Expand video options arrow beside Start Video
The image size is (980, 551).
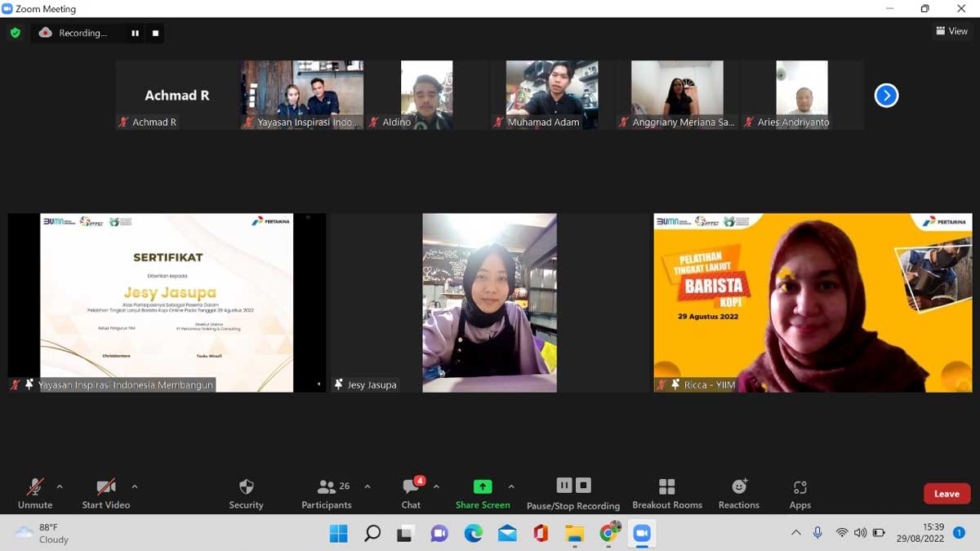point(135,487)
